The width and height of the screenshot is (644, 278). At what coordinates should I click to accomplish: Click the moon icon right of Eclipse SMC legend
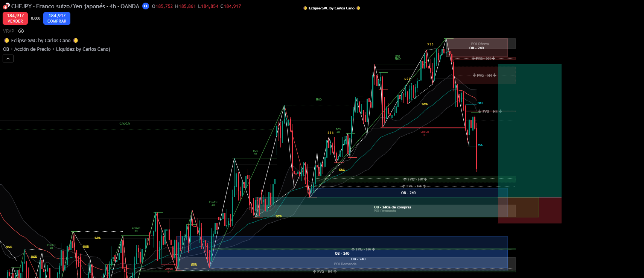click(76, 41)
